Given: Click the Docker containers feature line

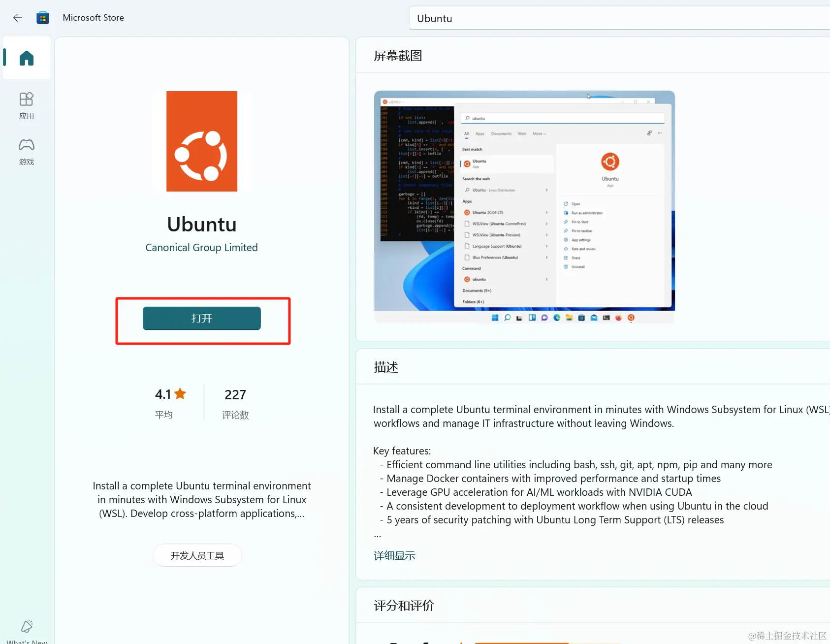Looking at the screenshot, I should click(550, 479).
